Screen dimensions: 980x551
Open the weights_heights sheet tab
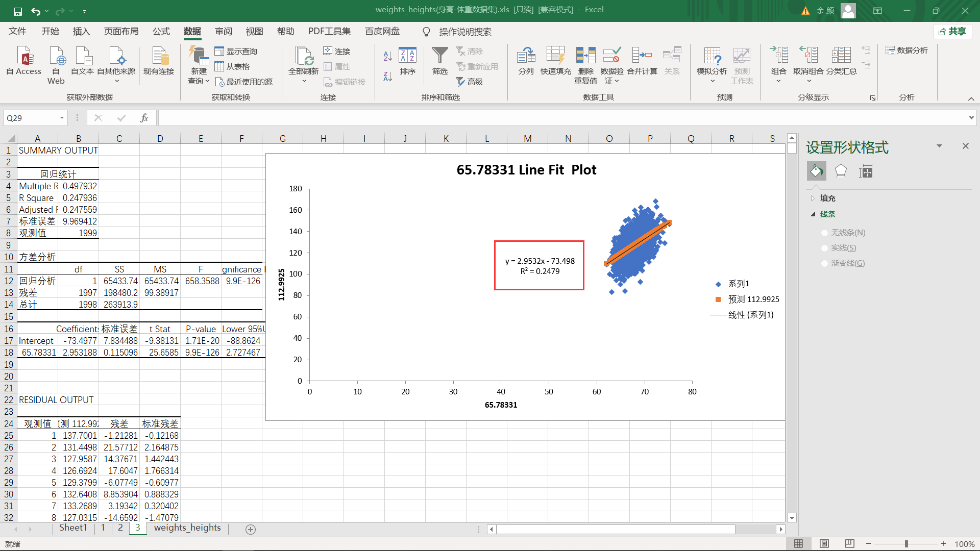[187, 528]
